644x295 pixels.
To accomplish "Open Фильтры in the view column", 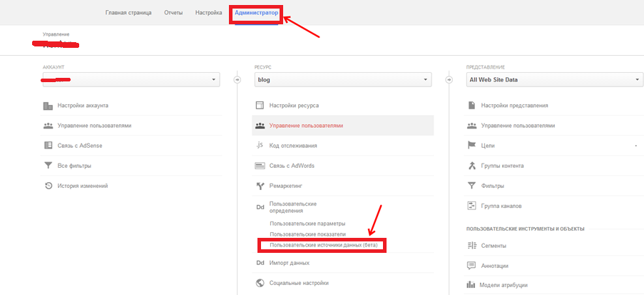I will pyautogui.click(x=492, y=186).
